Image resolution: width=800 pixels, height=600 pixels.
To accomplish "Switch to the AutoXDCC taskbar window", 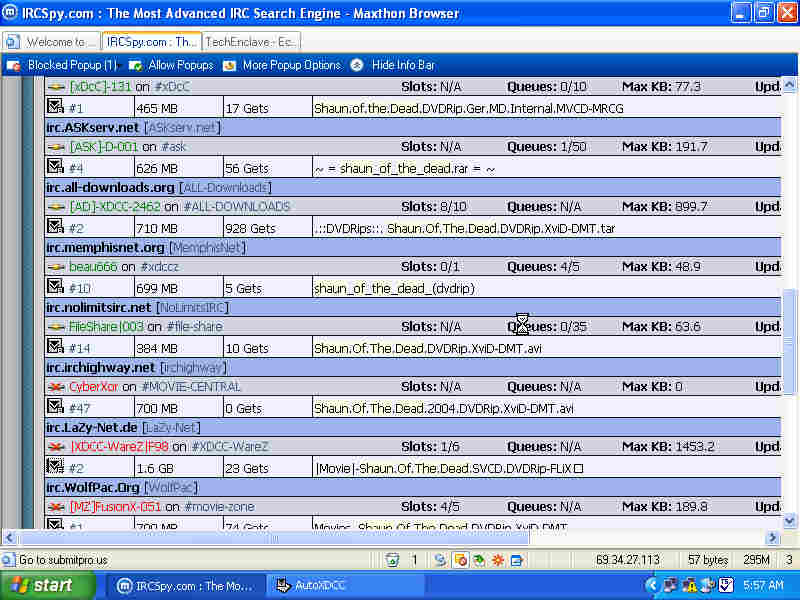I will [344, 586].
